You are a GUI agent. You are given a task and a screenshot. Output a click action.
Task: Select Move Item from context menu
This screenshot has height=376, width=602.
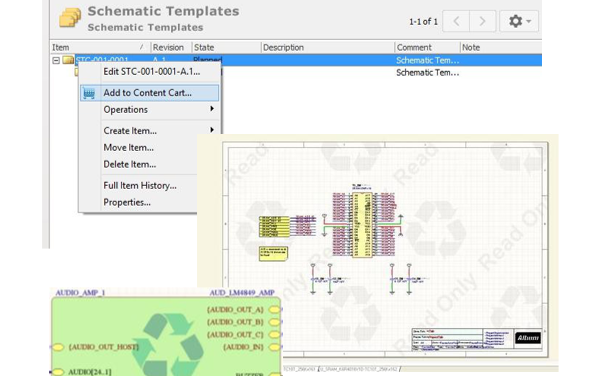point(129,147)
